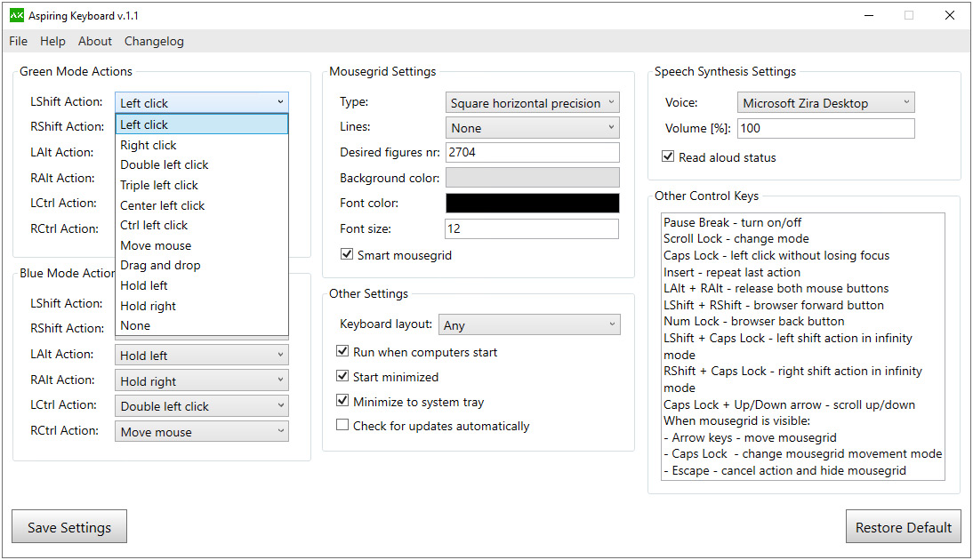Click 'Insert - repeat last action' line
Screen dimensions: 973x560
tap(732, 272)
